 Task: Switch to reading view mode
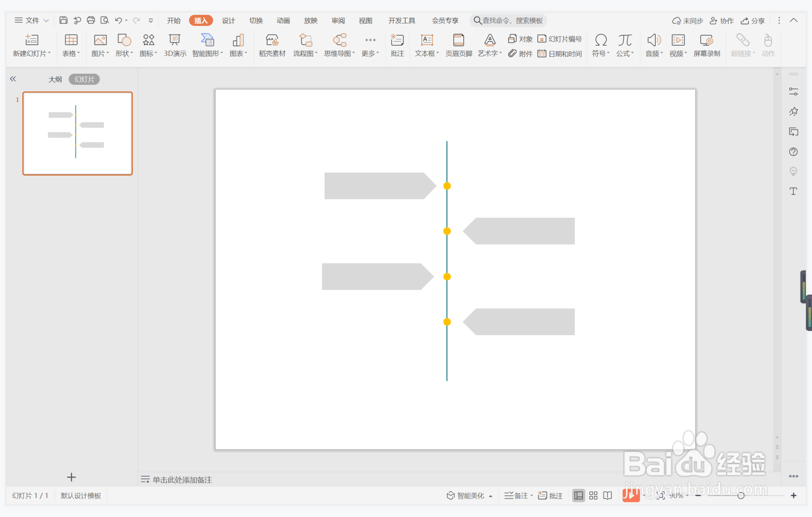(608, 495)
